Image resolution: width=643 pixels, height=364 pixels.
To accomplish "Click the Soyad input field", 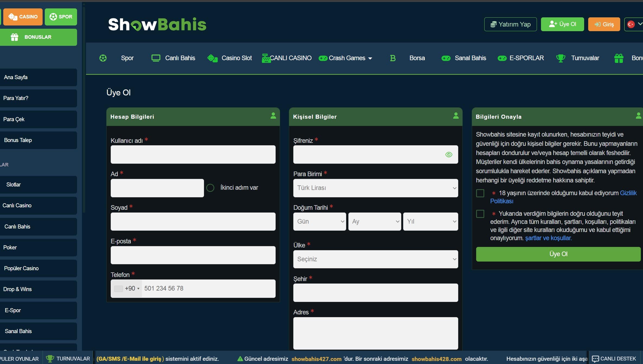I will (193, 221).
